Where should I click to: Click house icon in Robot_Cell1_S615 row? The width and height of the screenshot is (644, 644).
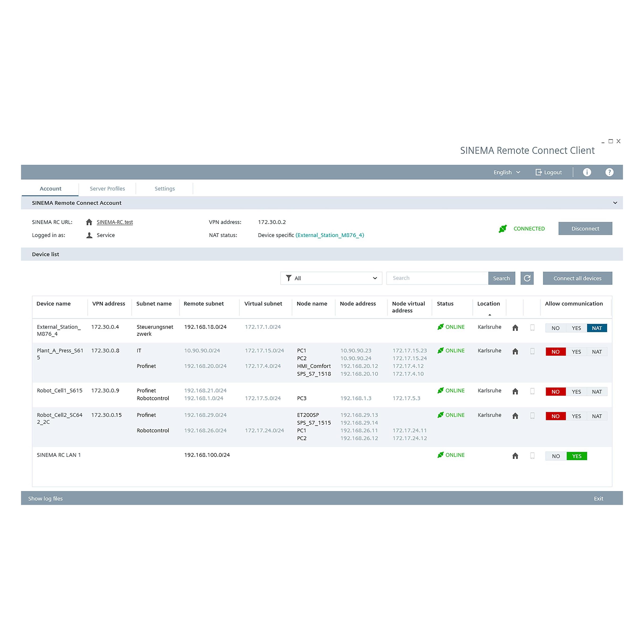515,391
